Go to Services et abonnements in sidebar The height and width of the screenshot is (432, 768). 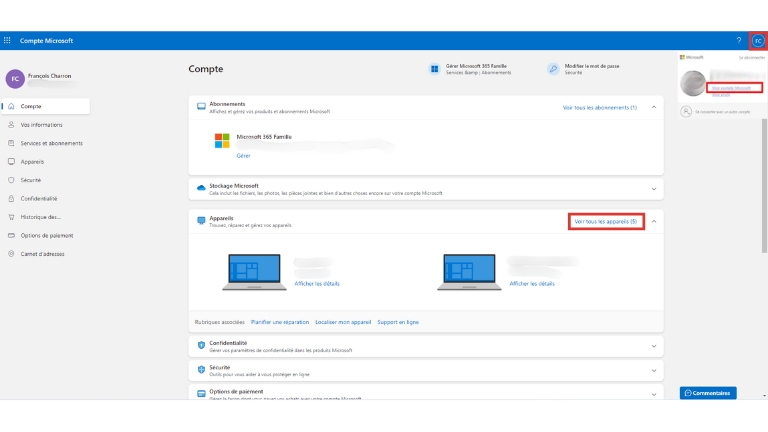[51, 143]
